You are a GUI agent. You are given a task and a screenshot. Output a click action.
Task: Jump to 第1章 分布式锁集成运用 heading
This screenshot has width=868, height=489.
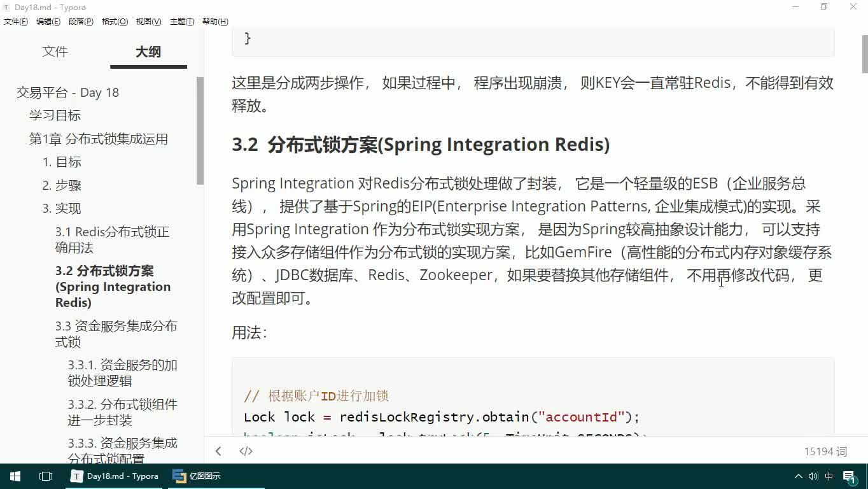[99, 139]
